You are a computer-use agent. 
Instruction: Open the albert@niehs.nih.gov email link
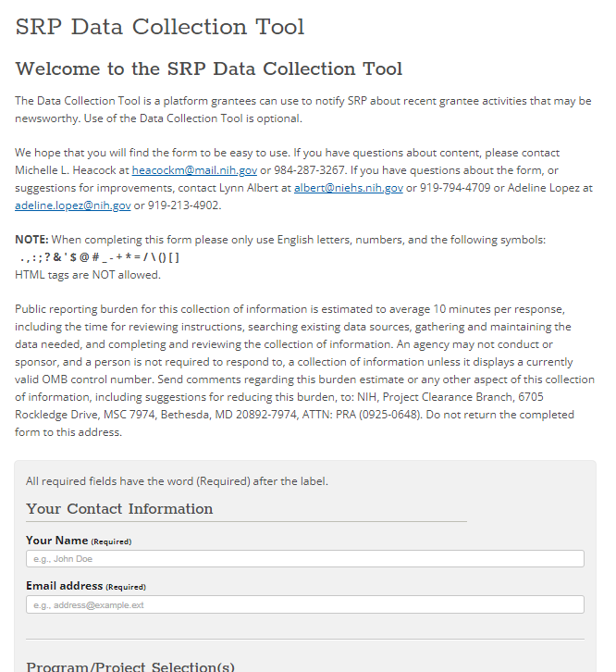click(x=349, y=188)
